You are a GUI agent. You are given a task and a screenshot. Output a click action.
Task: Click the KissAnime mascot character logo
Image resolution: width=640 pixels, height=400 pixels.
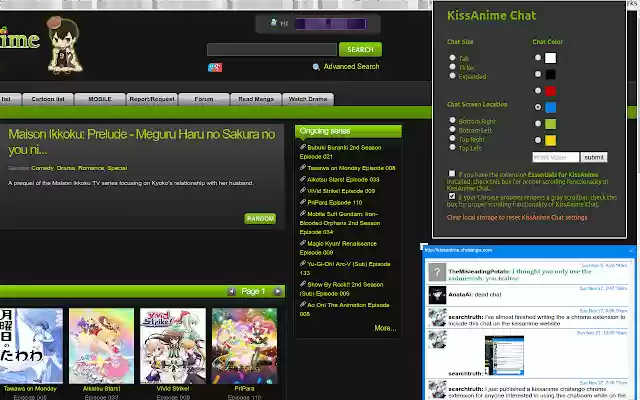coord(64,45)
